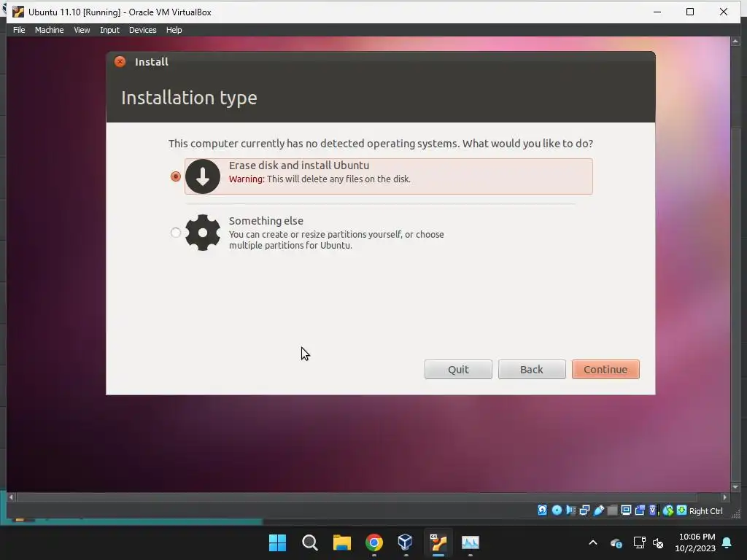
Task: Click the display monitor status icon
Action: (x=626, y=510)
